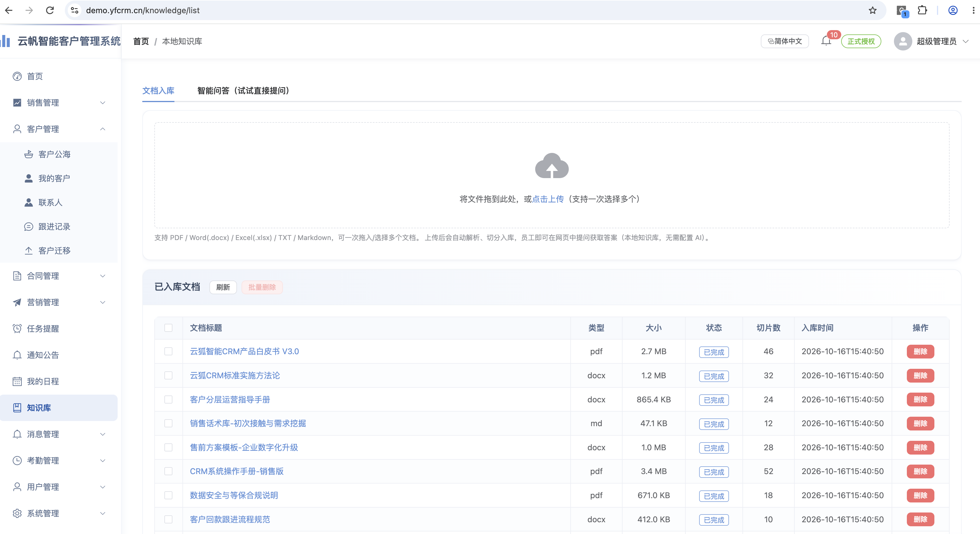Click the cloud upload icon
The width and height of the screenshot is (980, 534).
click(x=552, y=165)
